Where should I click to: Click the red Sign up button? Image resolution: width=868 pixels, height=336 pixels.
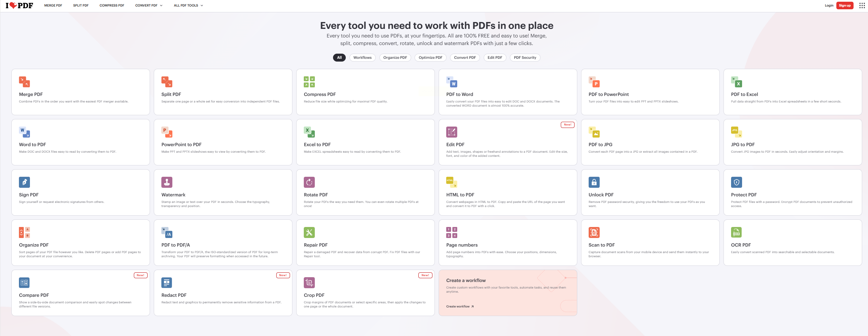pyautogui.click(x=845, y=6)
